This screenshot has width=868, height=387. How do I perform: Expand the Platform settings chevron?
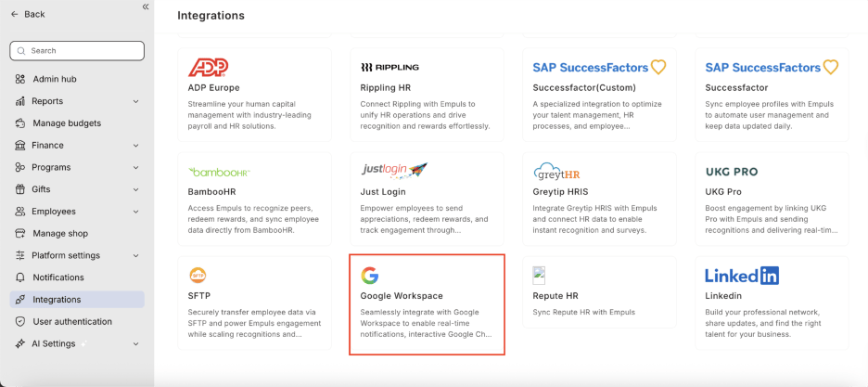click(136, 256)
